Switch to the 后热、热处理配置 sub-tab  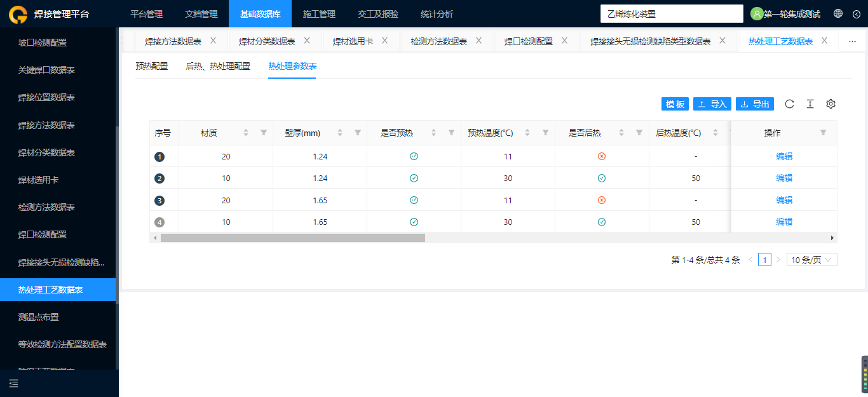pyautogui.click(x=218, y=66)
